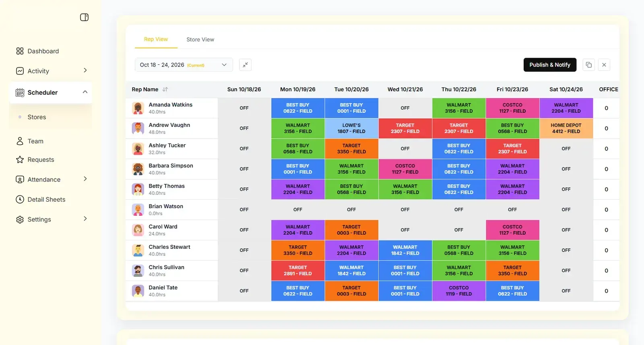
Task: Select Barbara Simpson's Wednesday Costco 1127 shift
Action: coord(405,169)
